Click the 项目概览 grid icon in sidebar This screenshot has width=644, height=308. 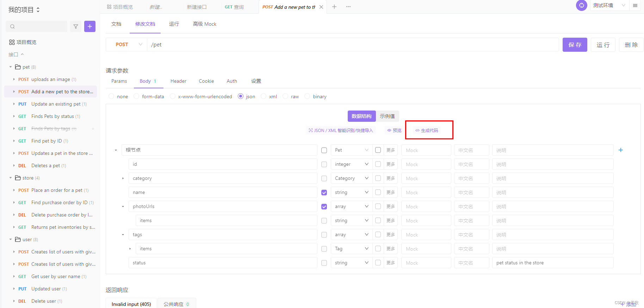point(12,42)
